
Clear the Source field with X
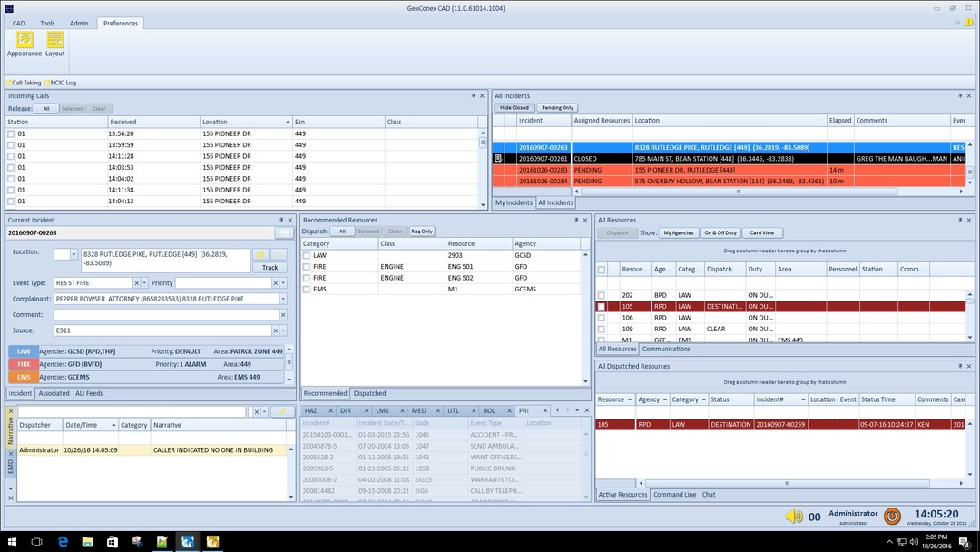point(276,330)
